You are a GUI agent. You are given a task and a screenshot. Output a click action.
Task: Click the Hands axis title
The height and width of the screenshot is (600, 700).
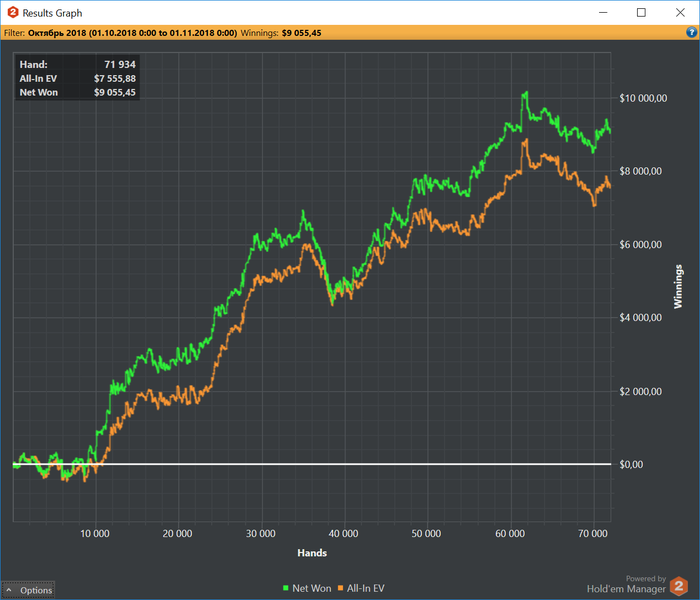(312, 553)
